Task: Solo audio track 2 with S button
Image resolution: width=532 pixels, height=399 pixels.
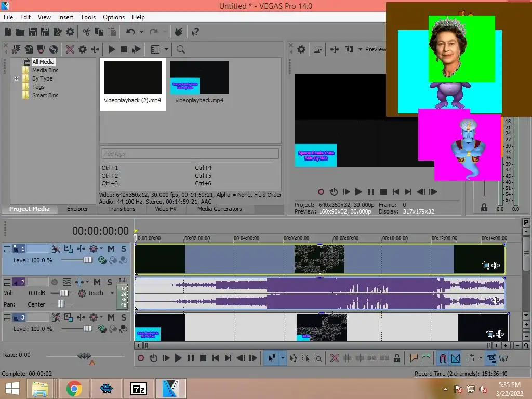Action: point(110,282)
